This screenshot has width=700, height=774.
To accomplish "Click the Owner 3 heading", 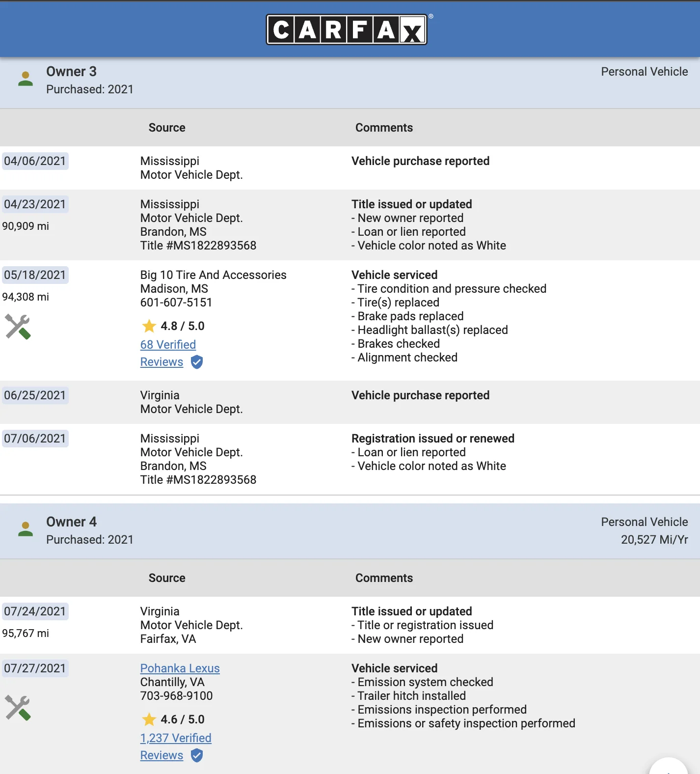I will (x=71, y=72).
